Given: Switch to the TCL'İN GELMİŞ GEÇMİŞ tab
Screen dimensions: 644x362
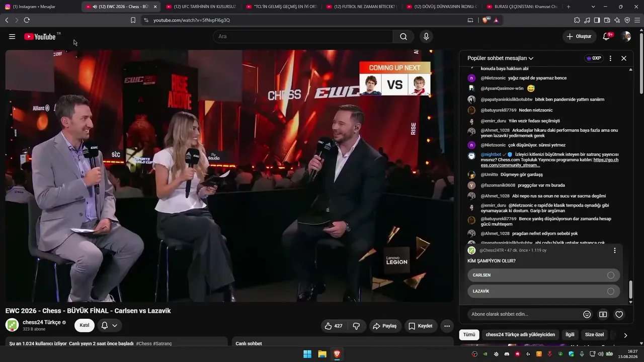Looking at the screenshot, I should click(282, 7).
